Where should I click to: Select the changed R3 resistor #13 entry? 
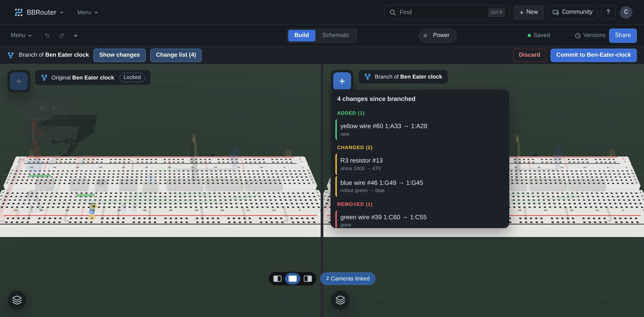[x=420, y=164]
